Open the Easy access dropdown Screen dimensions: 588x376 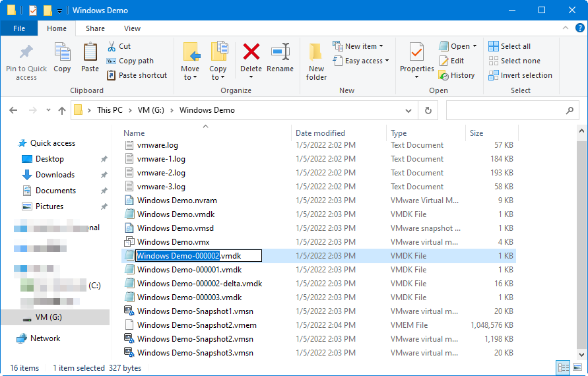[x=387, y=61]
